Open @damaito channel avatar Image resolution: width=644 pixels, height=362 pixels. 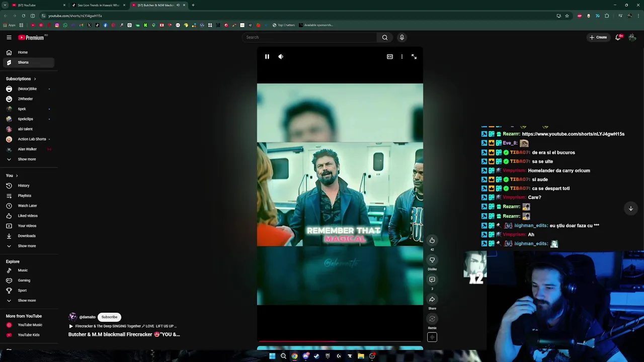(x=73, y=317)
